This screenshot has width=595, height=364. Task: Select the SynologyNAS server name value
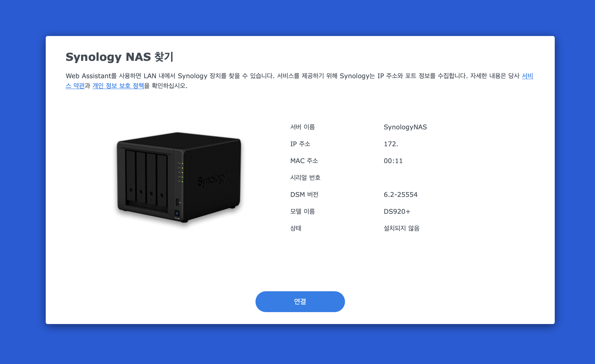[x=405, y=127]
